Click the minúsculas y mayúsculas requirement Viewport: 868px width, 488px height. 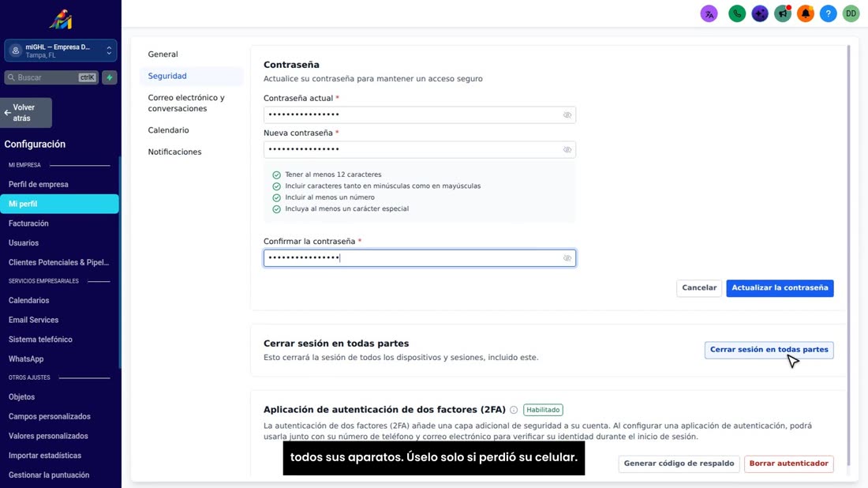click(383, 186)
